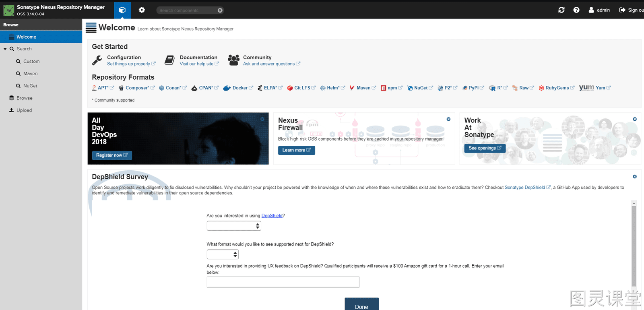
Task: Open the supported format dropdown
Action: coord(223,254)
